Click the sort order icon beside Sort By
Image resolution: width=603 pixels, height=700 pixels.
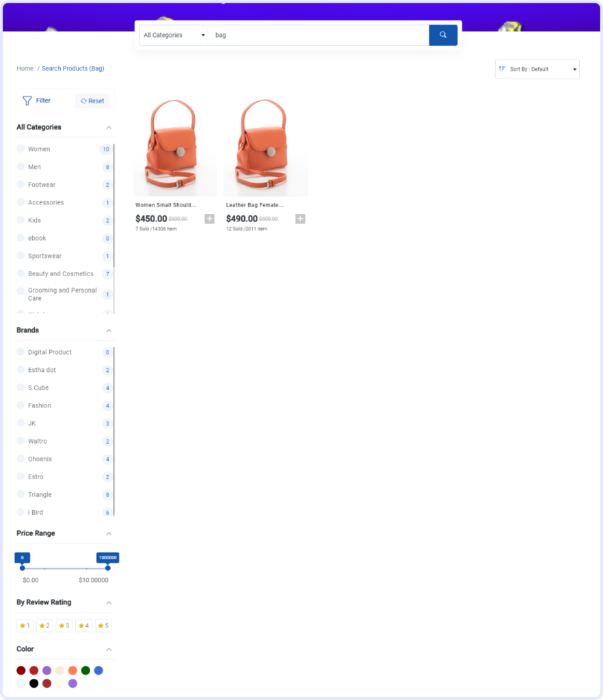pyautogui.click(x=502, y=69)
